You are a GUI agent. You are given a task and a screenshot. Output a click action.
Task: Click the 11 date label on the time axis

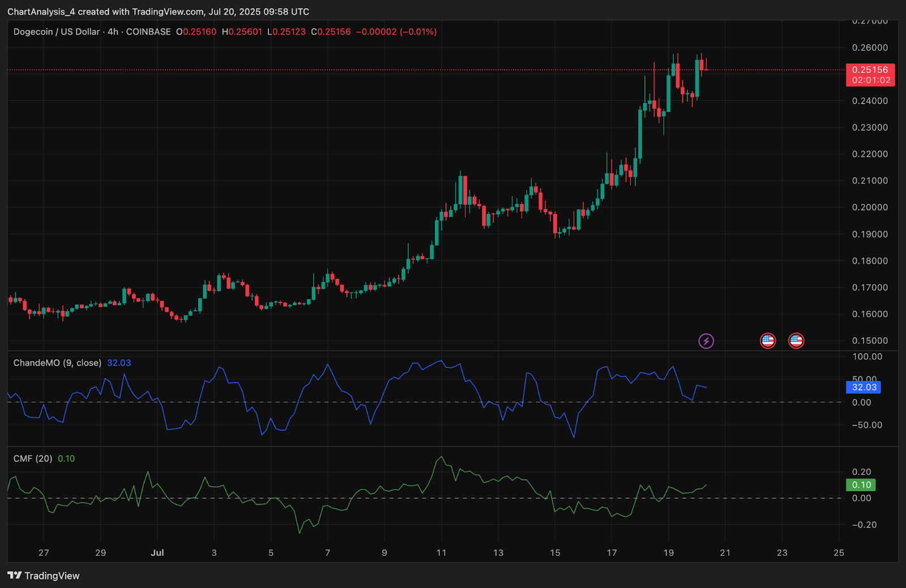tap(441, 552)
